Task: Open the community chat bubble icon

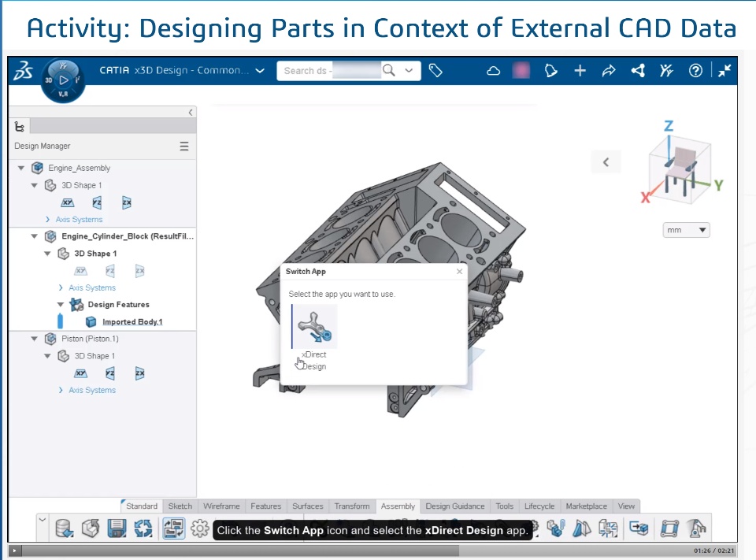Action: pyautogui.click(x=550, y=71)
